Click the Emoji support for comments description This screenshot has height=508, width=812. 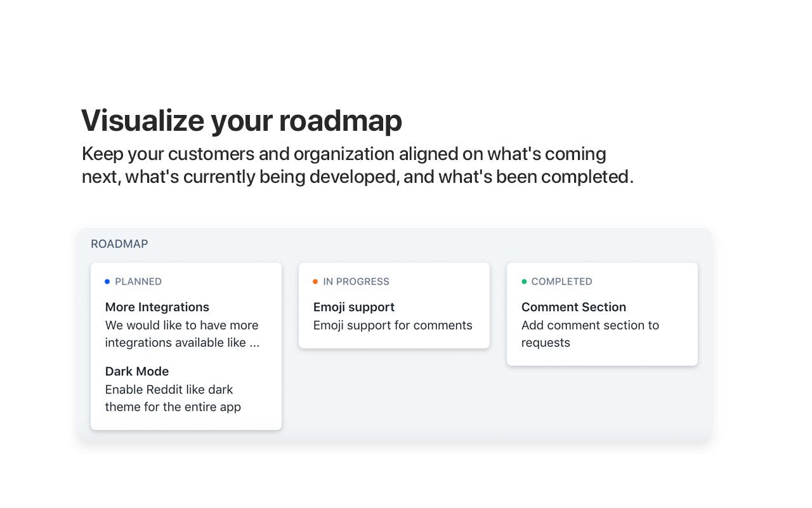(393, 325)
